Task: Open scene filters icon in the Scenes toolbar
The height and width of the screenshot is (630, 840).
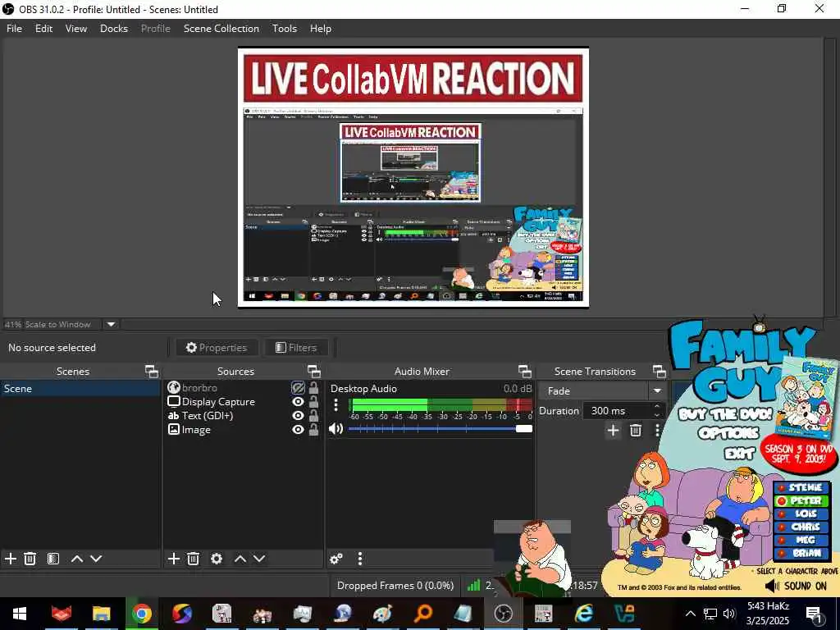Action: point(53,559)
